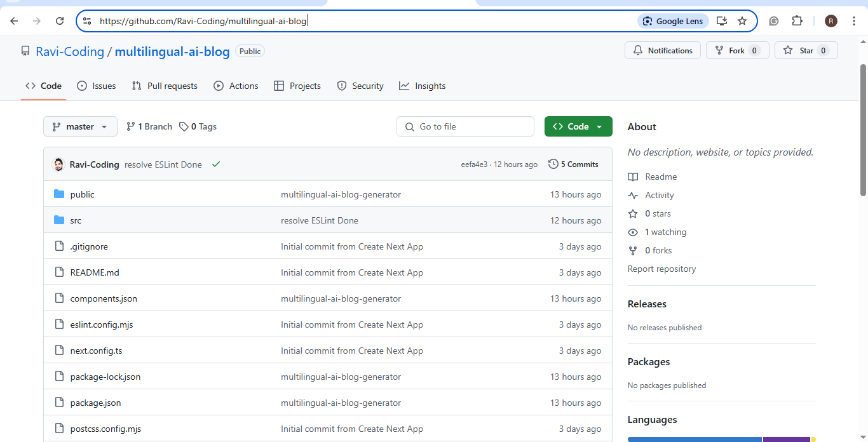Click the Go to file search box
Viewport: 868px width, 442px height.
click(x=465, y=126)
